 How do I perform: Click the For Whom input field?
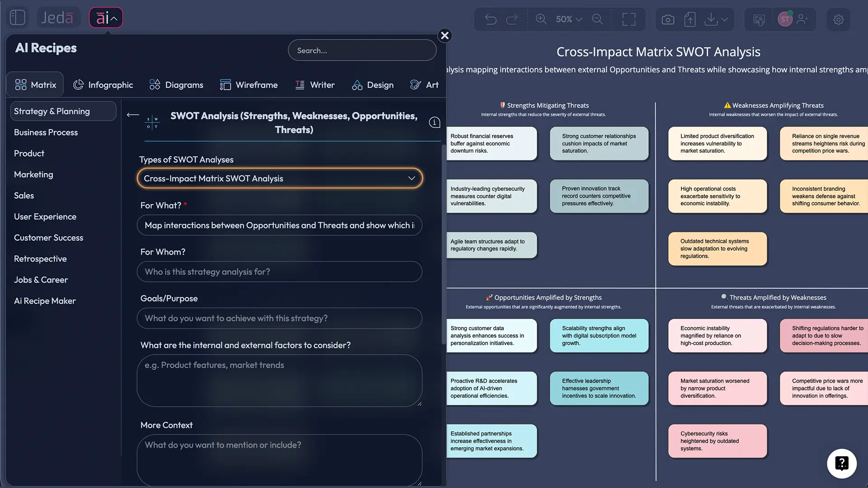279,272
